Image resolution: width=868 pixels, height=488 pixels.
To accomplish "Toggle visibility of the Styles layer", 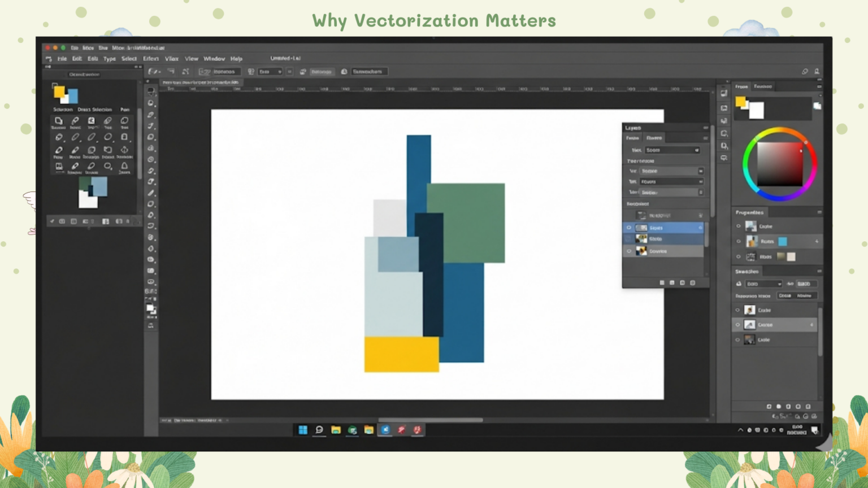I will click(x=629, y=228).
